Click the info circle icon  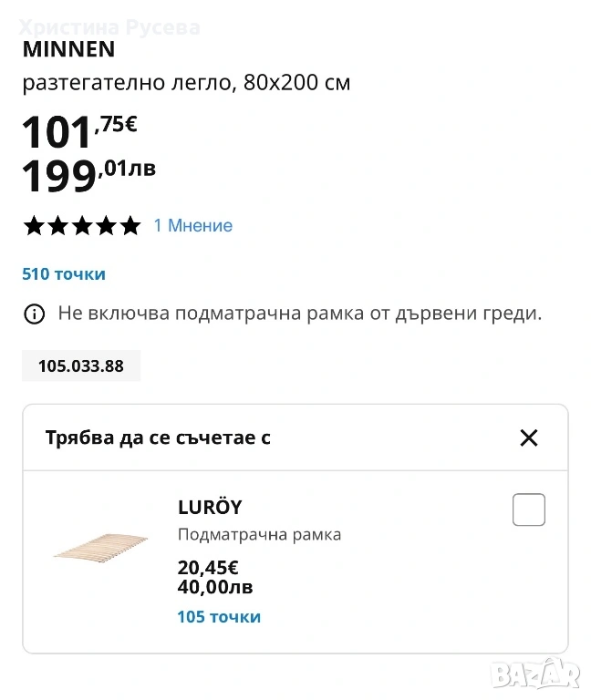(34, 315)
